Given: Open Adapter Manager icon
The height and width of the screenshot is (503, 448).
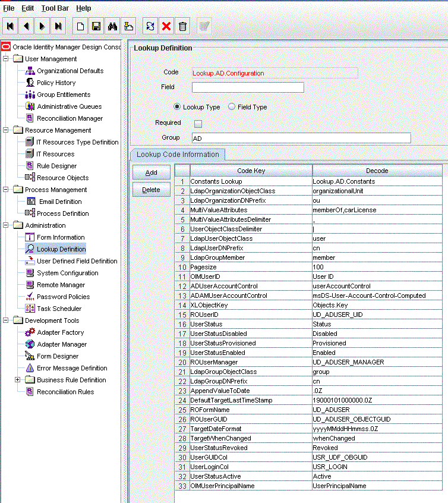Looking at the screenshot, I should pyautogui.click(x=30, y=344).
